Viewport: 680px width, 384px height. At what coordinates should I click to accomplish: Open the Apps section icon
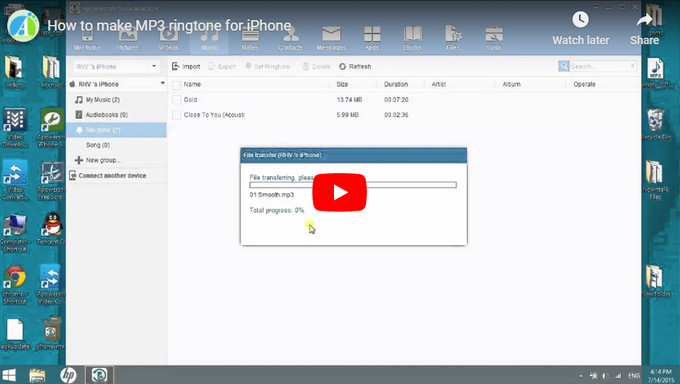(372, 34)
